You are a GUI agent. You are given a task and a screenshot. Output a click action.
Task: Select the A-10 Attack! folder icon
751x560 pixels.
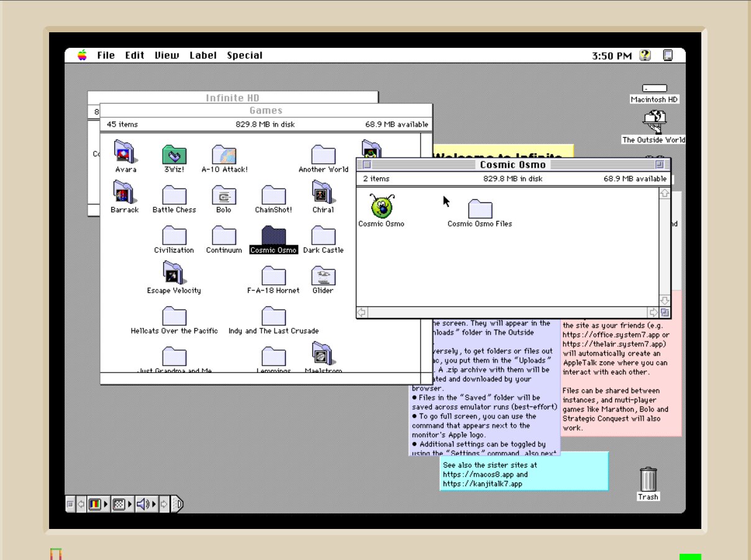click(224, 154)
